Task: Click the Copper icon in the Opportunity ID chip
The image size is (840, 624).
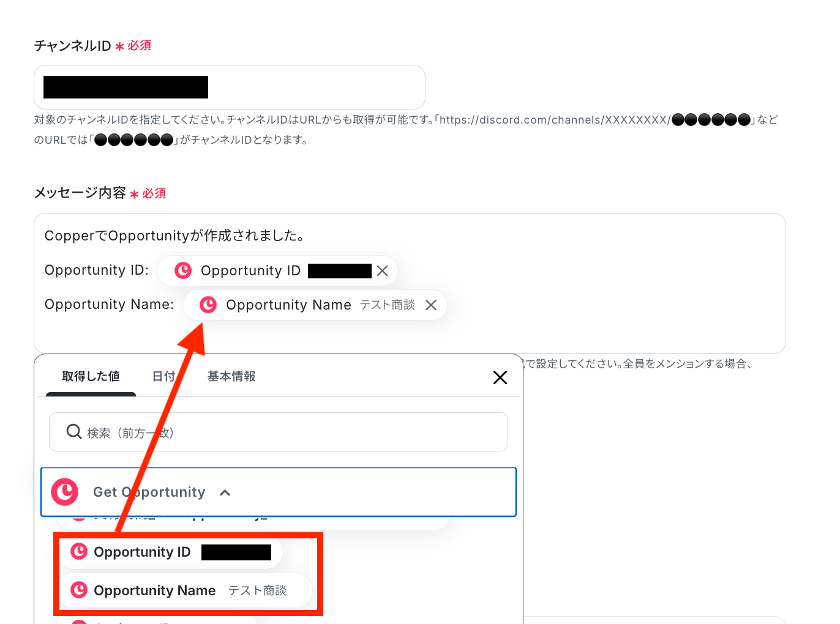Action: click(183, 270)
